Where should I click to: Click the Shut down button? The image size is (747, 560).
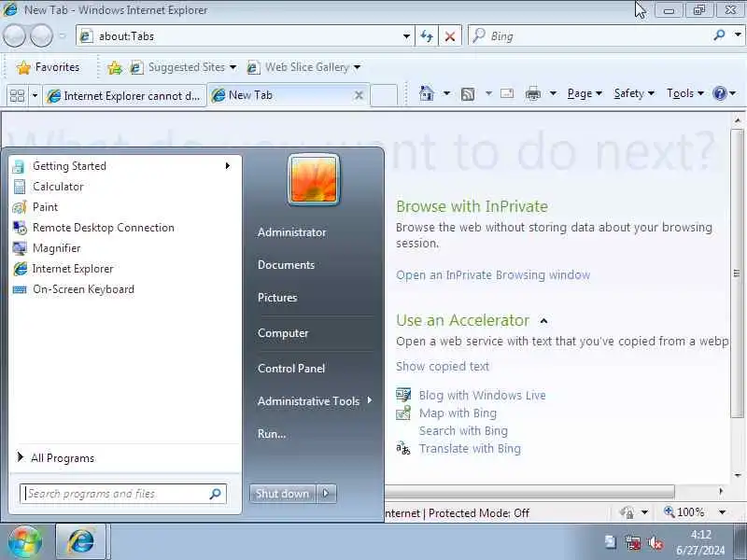point(283,494)
